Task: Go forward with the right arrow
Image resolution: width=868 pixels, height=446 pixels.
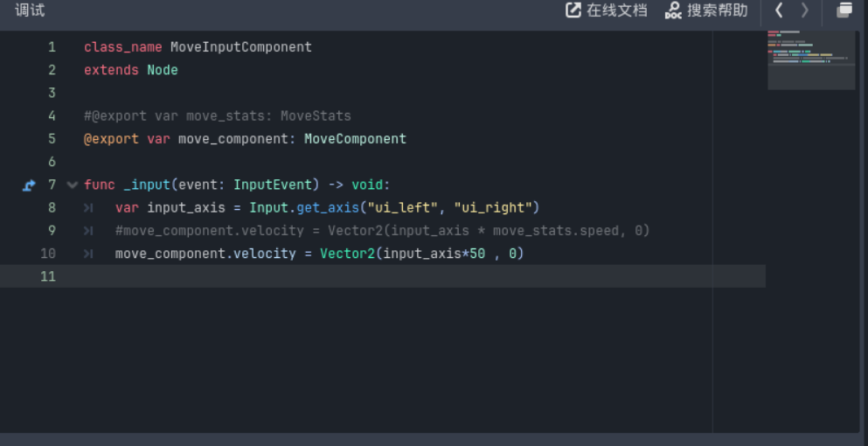Action: tap(805, 10)
